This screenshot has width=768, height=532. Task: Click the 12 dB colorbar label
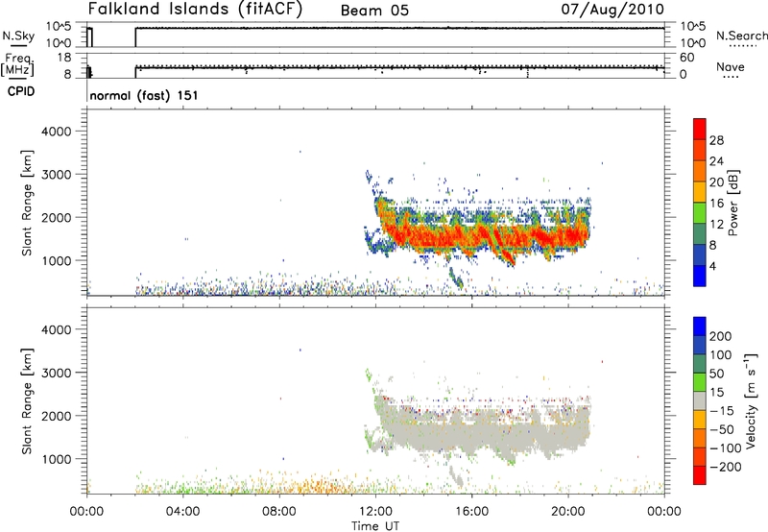(716, 225)
